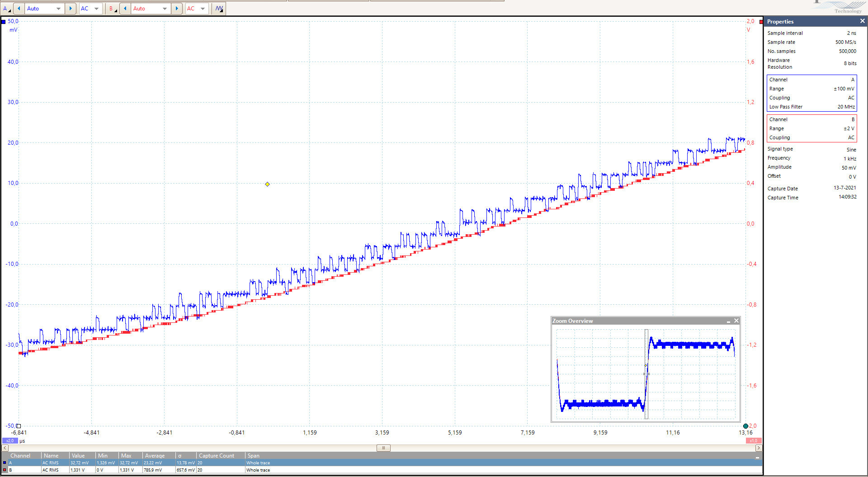Click the No. samples 500,000 value
The height and width of the screenshot is (477, 868).
click(x=847, y=51)
